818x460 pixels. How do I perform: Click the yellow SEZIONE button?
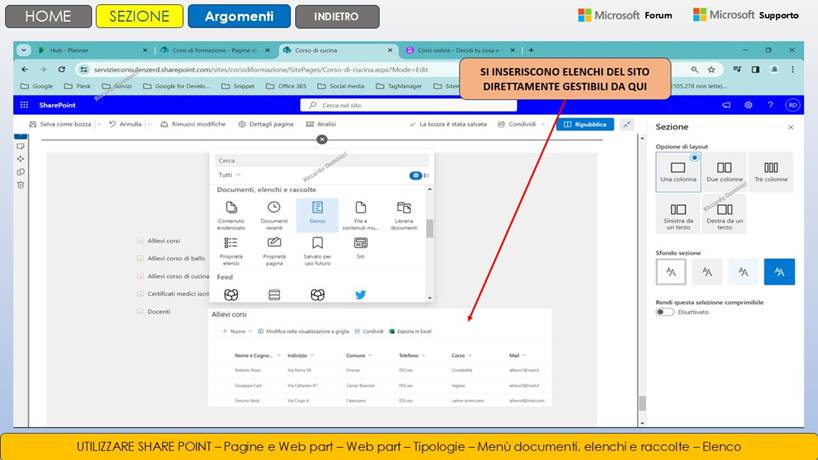tap(139, 16)
